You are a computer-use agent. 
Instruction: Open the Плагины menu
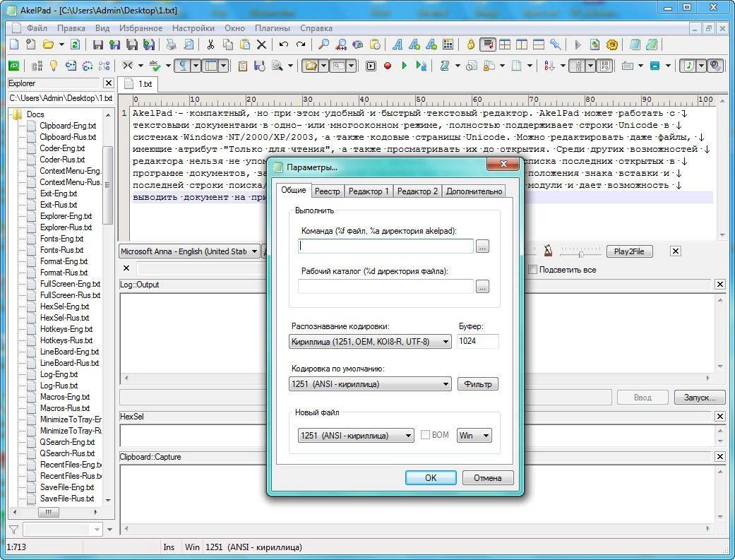pyautogui.click(x=273, y=28)
